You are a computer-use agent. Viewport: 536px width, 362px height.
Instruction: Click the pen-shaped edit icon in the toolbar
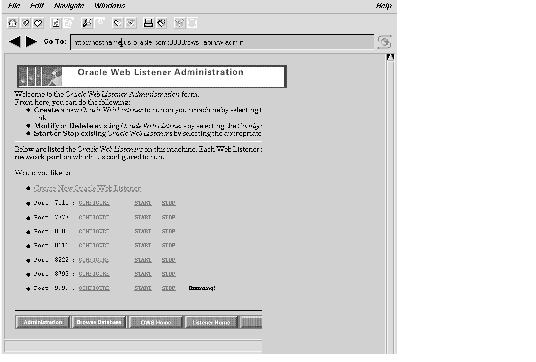pos(87,23)
